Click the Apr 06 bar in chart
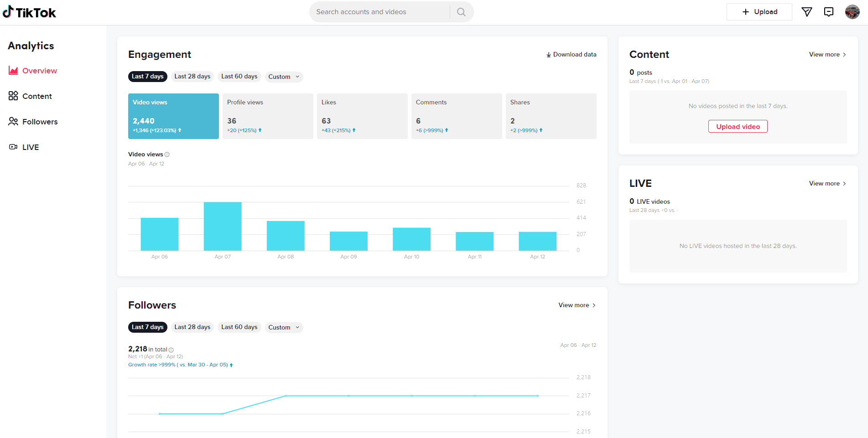Image resolution: width=868 pixels, height=438 pixels. (160, 234)
